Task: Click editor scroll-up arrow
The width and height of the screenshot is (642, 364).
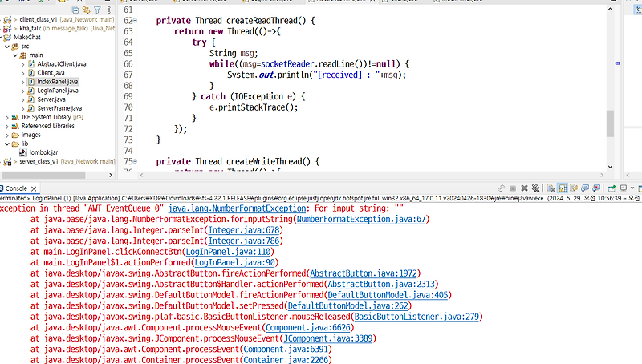Action: click(610, 9)
